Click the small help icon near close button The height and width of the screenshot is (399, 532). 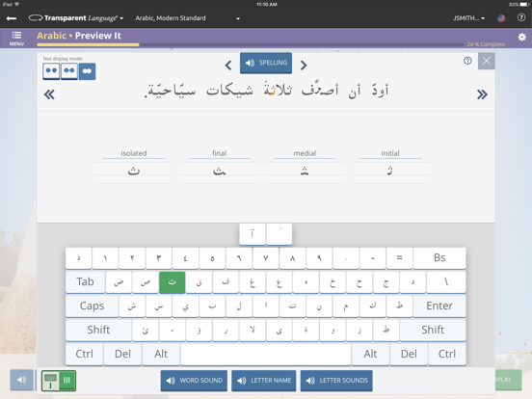(x=467, y=61)
